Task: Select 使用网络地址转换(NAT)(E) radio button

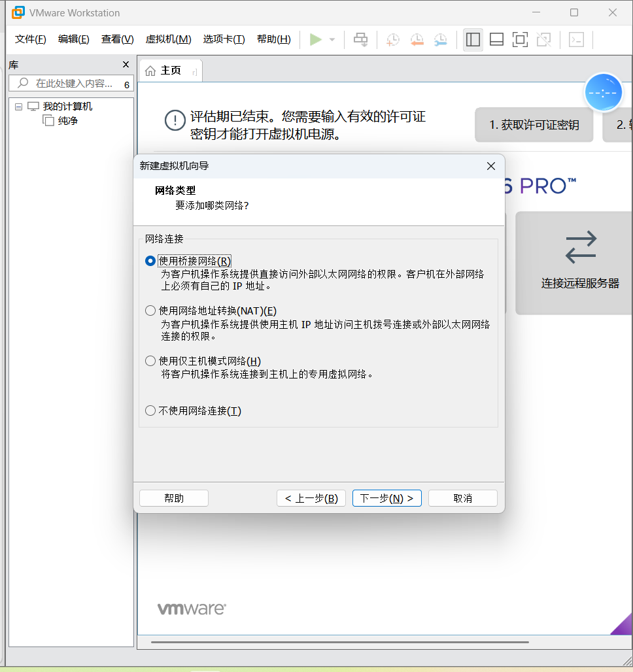Action: click(x=150, y=311)
